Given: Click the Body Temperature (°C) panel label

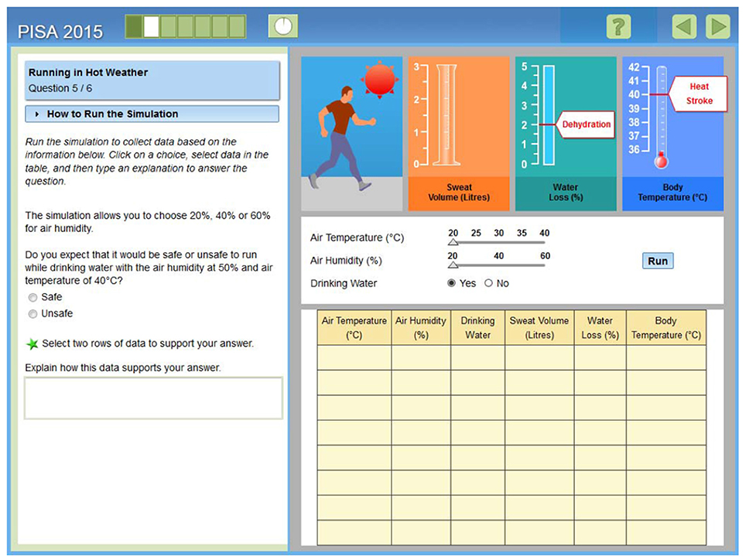Looking at the screenshot, I should [672, 192].
